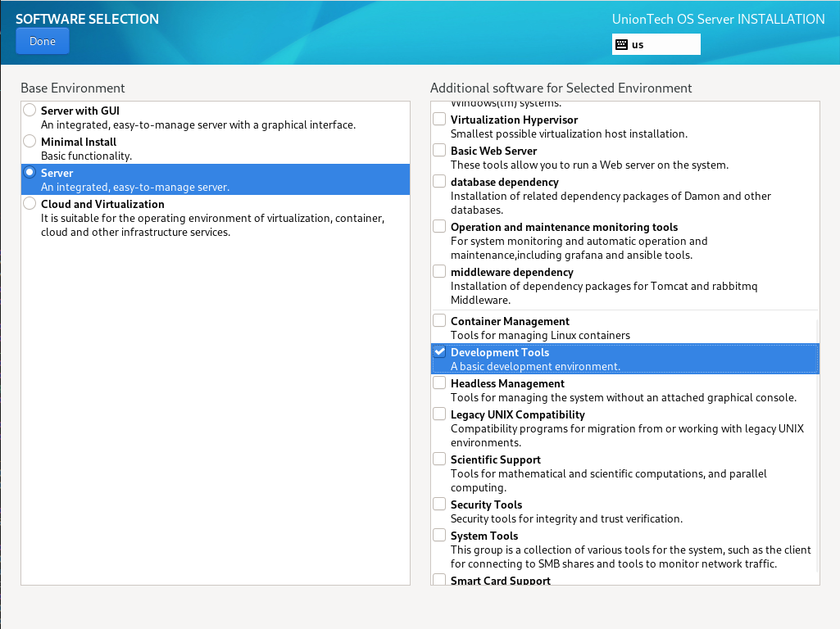Enable the Basic Web Server checkbox

tap(439, 150)
